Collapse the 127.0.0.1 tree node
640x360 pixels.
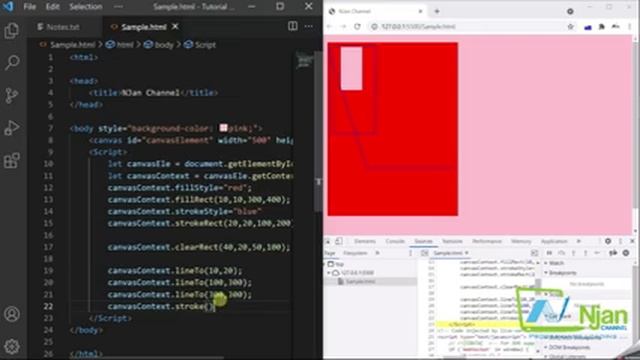pyautogui.click(x=328, y=273)
